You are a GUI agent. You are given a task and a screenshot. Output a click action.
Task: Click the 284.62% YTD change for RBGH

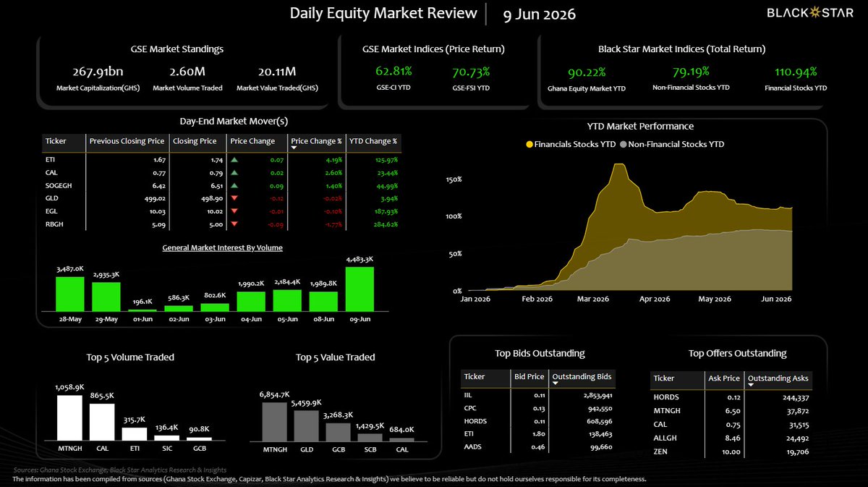pos(386,224)
